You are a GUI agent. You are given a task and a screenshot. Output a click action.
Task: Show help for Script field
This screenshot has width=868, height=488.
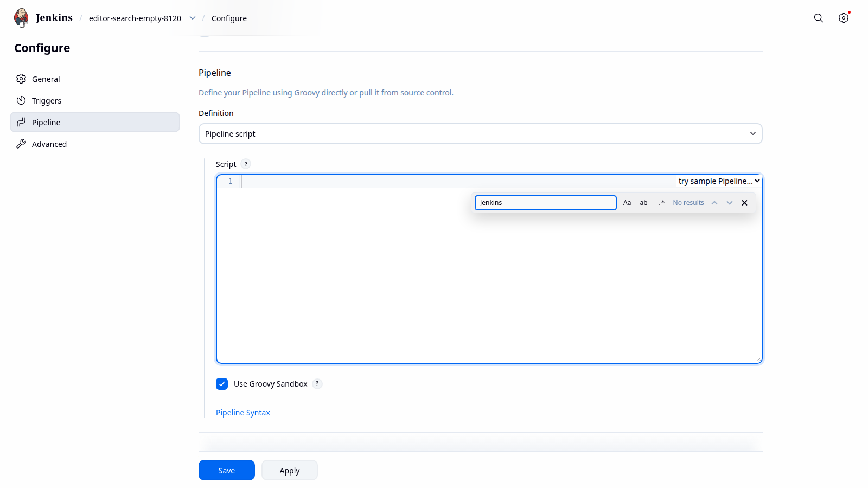[x=246, y=164]
